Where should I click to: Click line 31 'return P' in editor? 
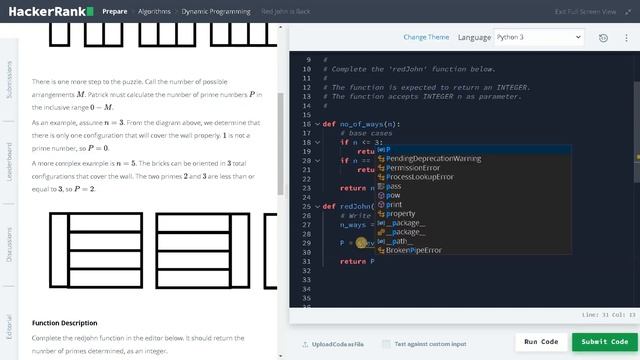tap(357, 261)
